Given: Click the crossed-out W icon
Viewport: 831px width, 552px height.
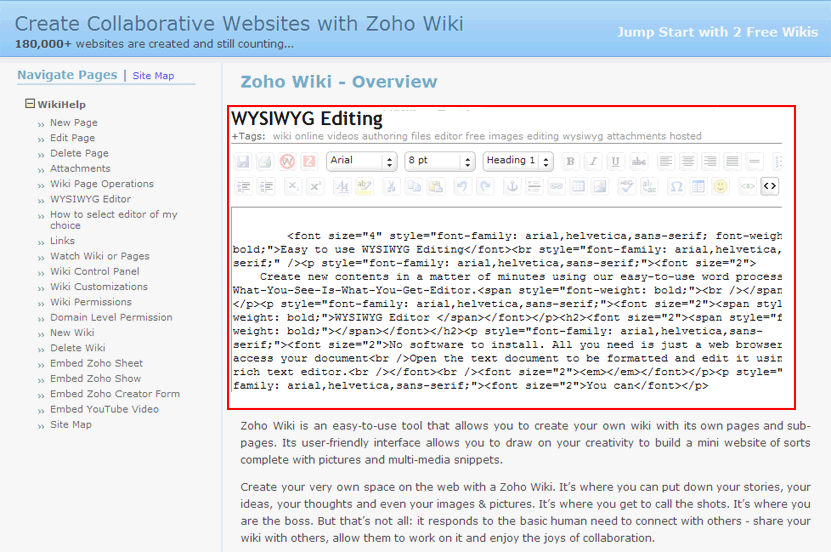Looking at the screenshot, I should (287, 161).
